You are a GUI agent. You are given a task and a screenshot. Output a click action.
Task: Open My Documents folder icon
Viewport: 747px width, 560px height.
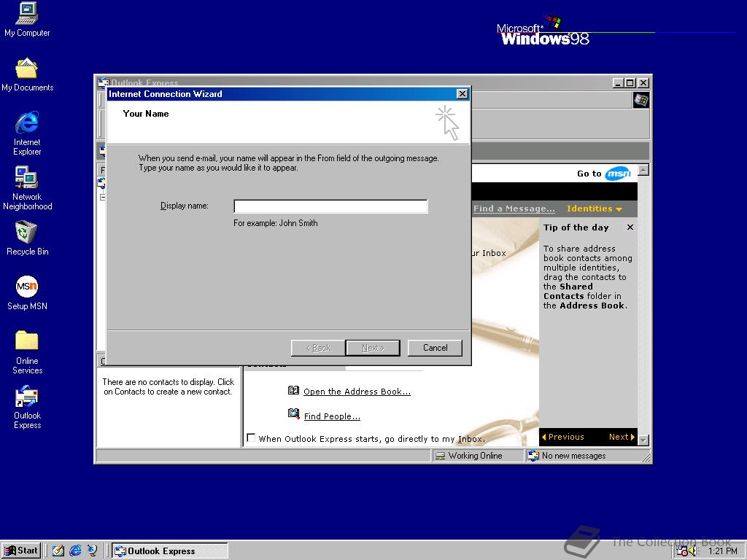(27, 75)
